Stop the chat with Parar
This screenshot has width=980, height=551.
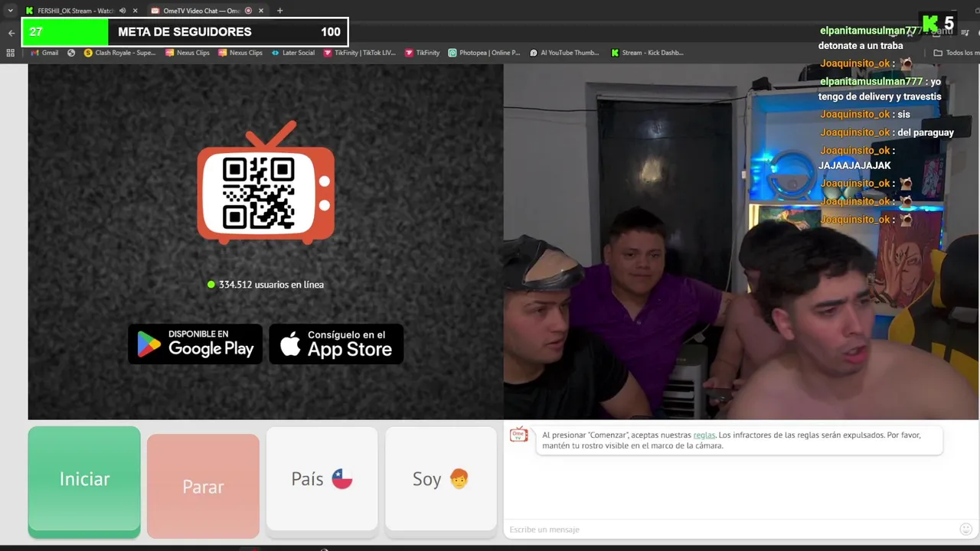[x=203, y=486]
